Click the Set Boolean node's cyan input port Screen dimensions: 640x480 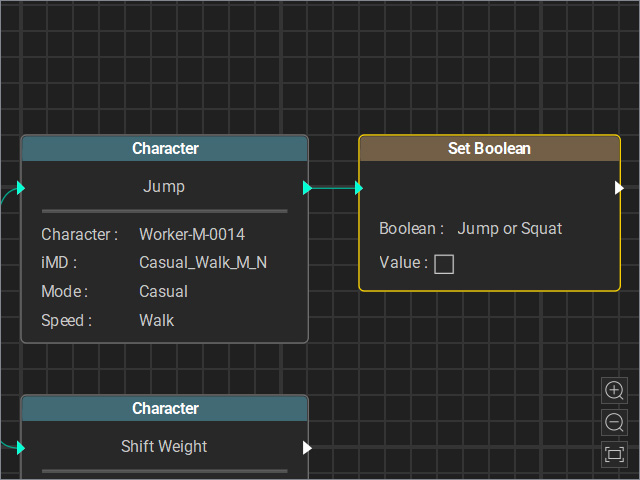359,188
